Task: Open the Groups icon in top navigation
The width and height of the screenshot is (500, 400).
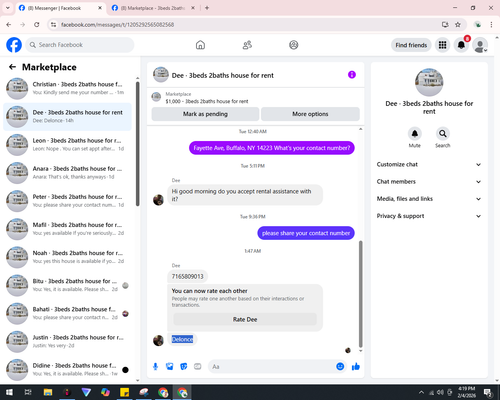Action: [294, 45]
